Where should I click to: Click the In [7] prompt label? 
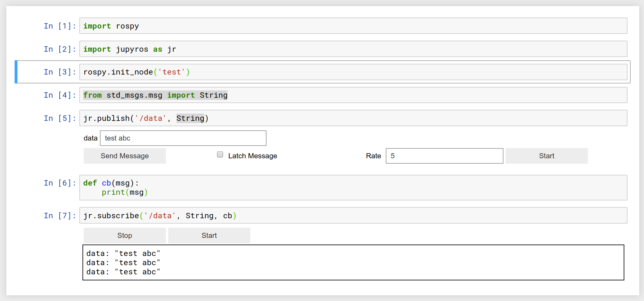point(60,216)
